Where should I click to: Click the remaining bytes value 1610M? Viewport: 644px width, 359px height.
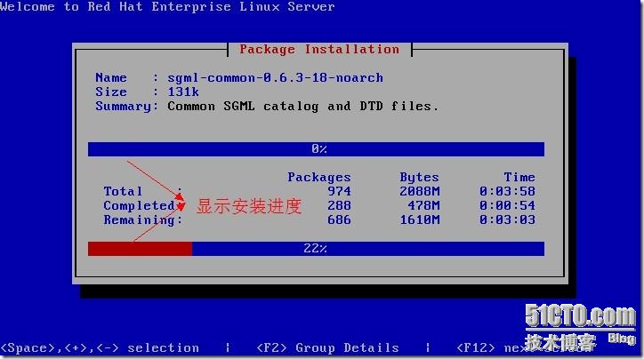419,219
